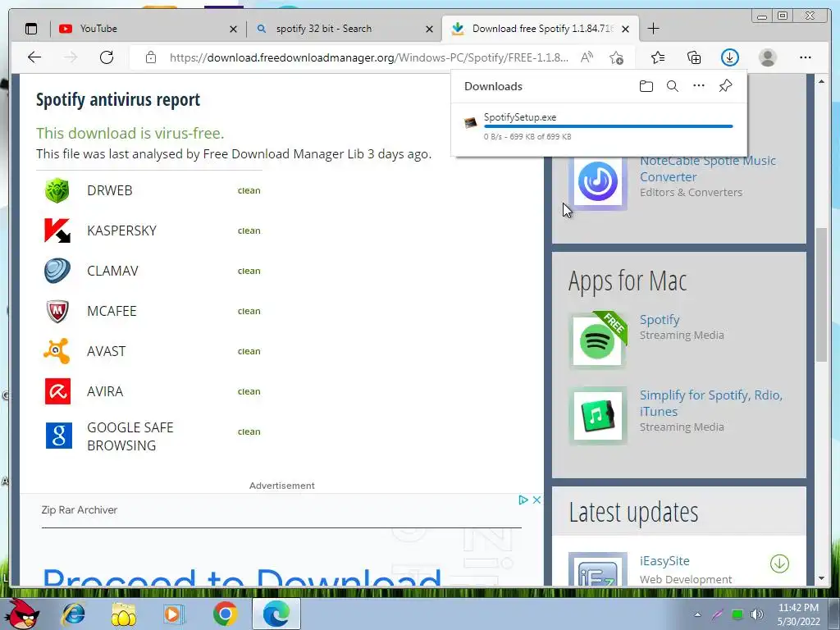Viewport: 840px width, 630px height.
Task: Show hidden system tray icons
Action: click(x=697, y=614)
